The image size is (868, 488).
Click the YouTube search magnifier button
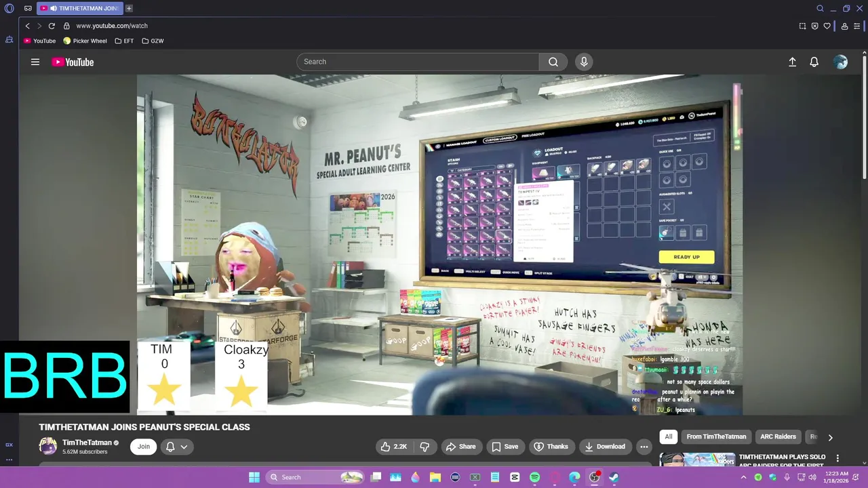553,62
